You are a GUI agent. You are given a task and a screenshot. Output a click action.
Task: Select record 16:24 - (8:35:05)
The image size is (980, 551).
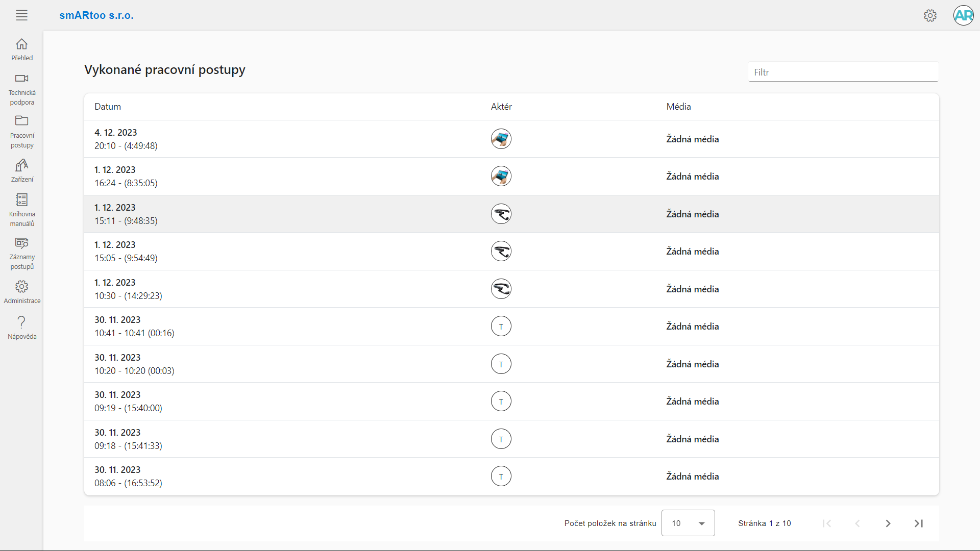tap(511, 176)
